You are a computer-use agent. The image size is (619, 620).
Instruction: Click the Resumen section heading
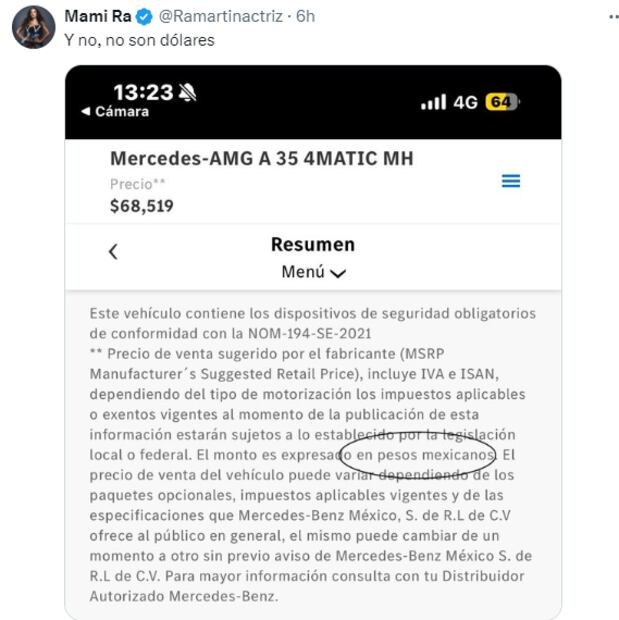point(312,245)
